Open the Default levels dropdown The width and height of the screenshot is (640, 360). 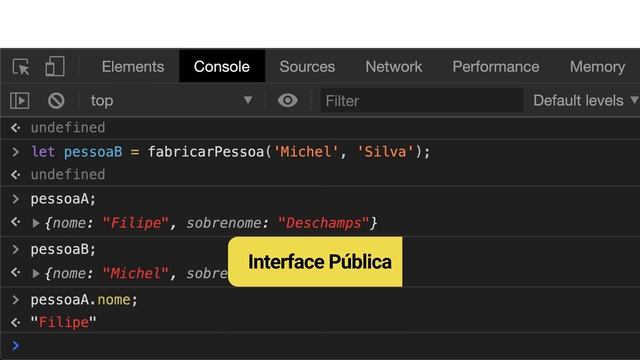point(586,100)
